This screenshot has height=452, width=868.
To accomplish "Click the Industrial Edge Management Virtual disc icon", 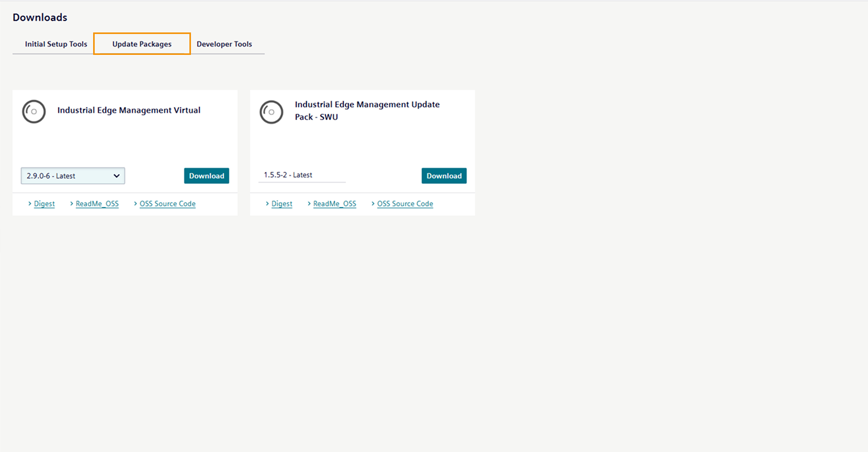I will (x=34, y=111).
